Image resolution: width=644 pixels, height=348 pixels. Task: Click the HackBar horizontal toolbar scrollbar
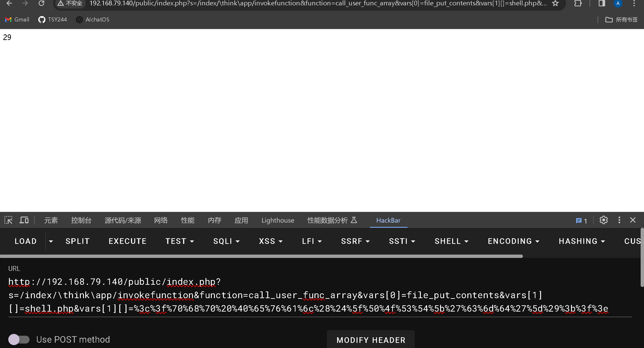[x=261, y=256]
